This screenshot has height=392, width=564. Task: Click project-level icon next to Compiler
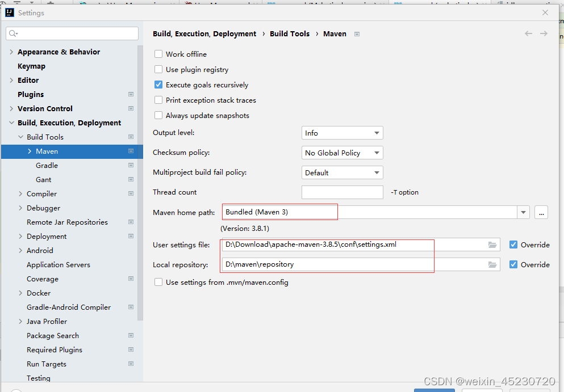click(131, 193)
